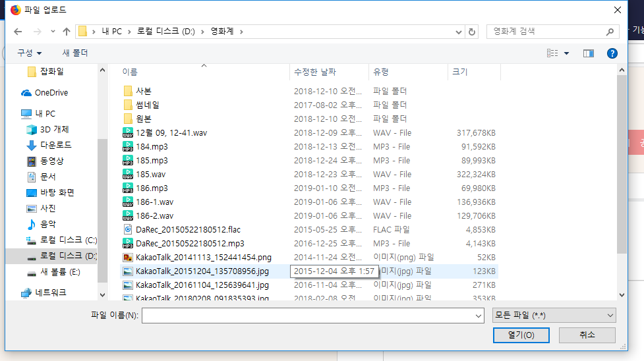Select 로컬 디스크 (C:) in sidebar

pyautogui.click(x=68, y=240)
